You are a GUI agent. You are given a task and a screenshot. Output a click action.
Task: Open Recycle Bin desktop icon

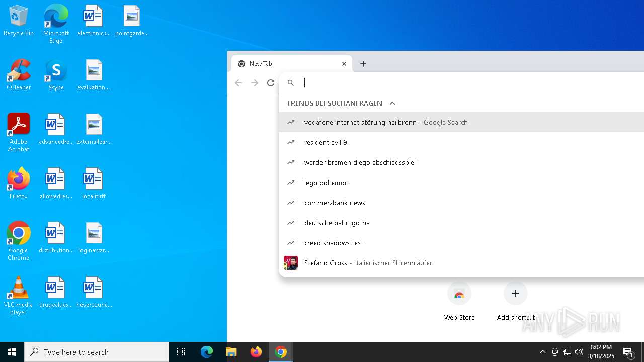(19, 21)
